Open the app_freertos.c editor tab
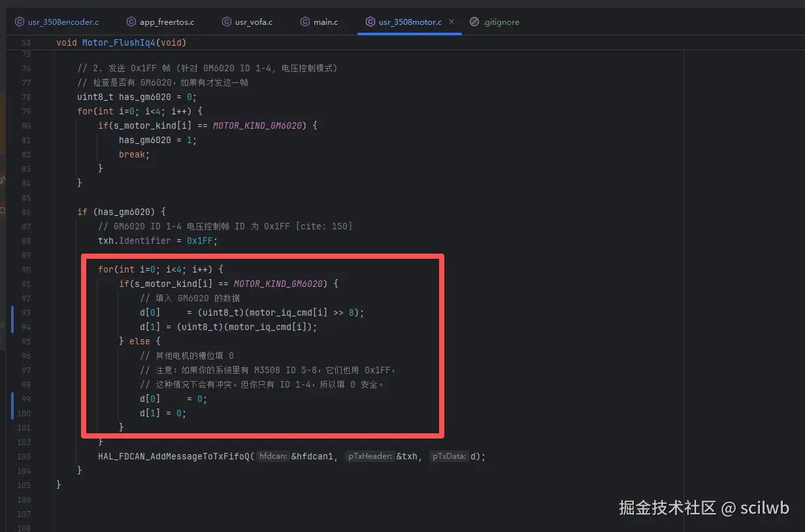Screen dimensions: 805x532 point(160,22)
